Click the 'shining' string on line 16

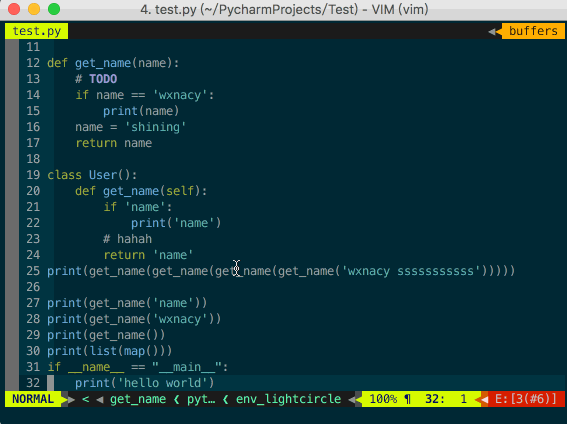155,127
